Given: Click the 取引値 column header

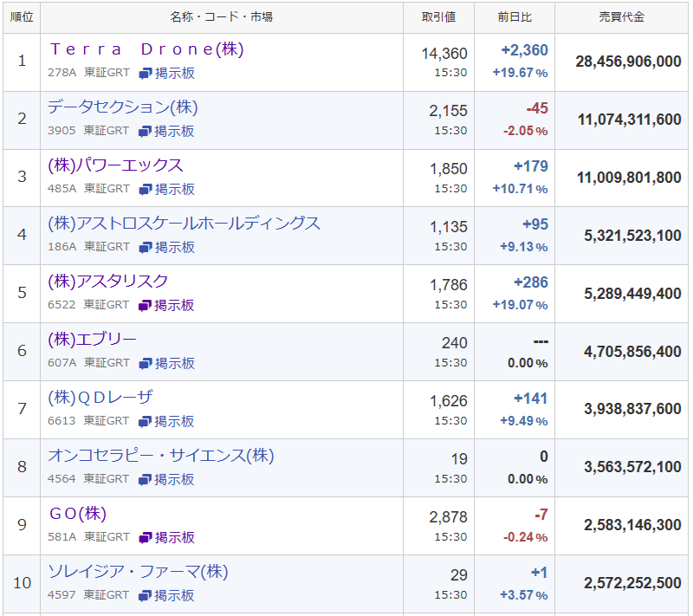Looking at the screenshot, I should pos(438,17).
